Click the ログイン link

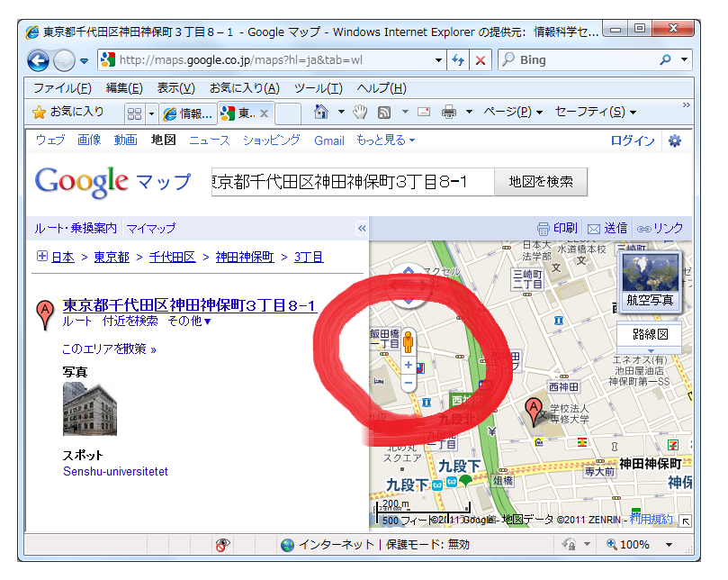click(633, 140)
